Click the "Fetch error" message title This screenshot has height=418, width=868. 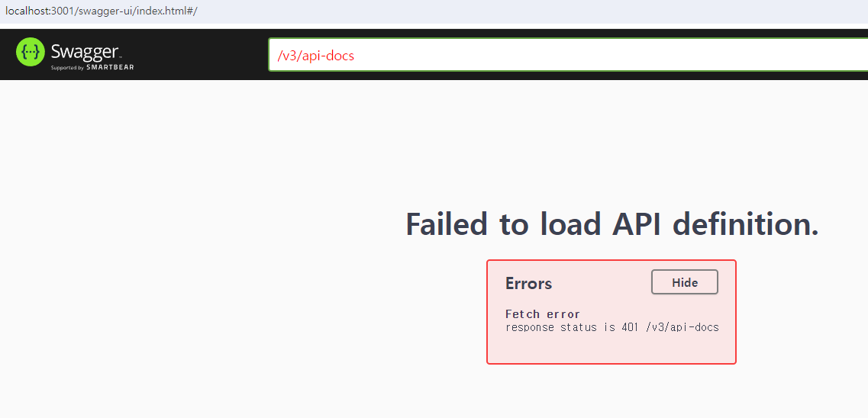click(543, 314)
